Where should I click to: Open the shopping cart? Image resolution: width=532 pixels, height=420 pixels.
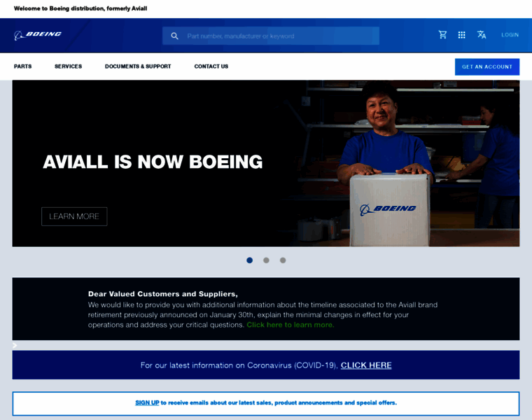pos(442,34)
